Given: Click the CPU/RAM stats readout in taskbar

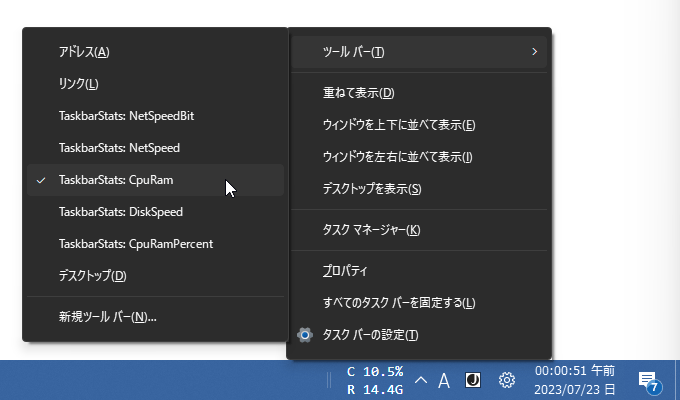Looking at the screenshot, I should point(375,380).
